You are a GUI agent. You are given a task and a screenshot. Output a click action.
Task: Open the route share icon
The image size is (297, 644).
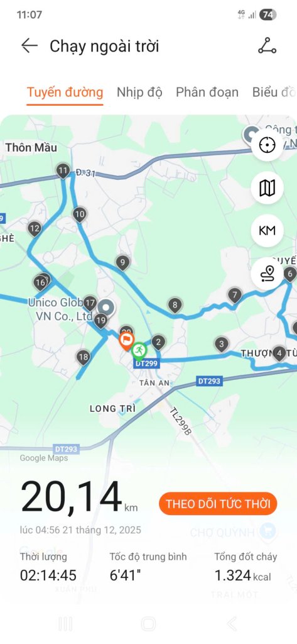267,45
